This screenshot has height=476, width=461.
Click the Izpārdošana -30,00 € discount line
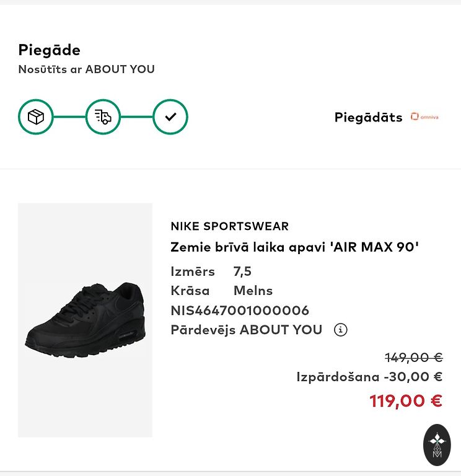369,377
